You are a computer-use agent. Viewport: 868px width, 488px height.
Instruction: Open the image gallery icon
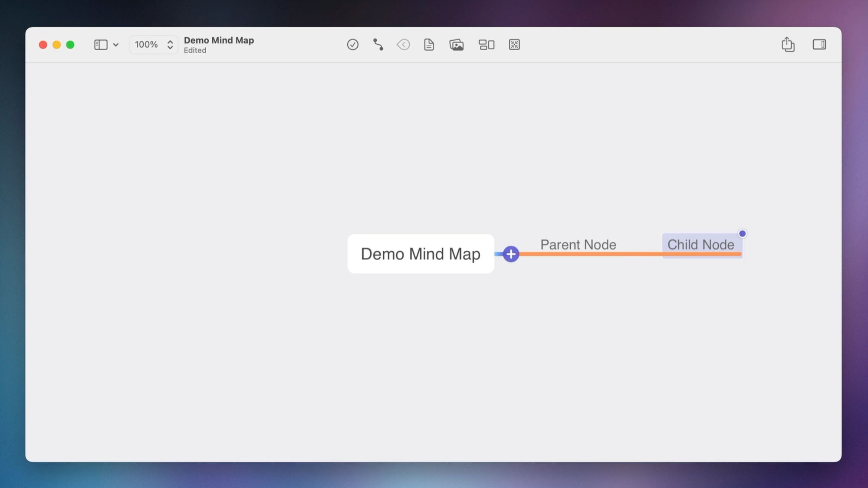(x=456, y=45)
